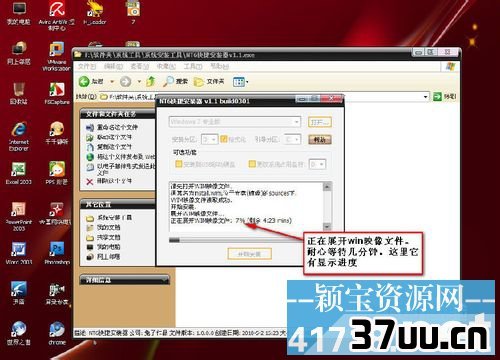This screenshot has width=500, height=360.
Task: Click the Excel 2003 desktop icon
Action: coord(19,173)
